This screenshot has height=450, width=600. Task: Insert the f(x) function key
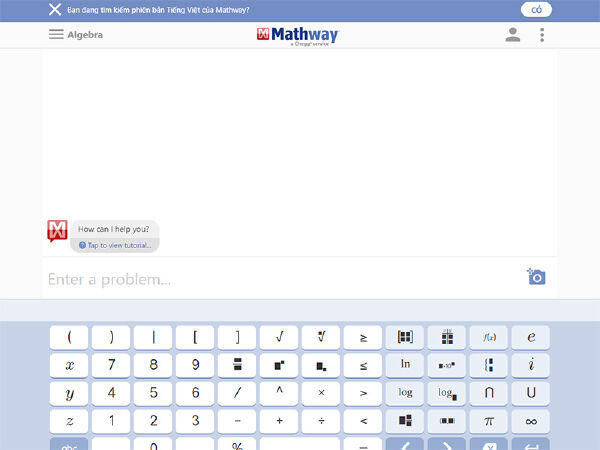point(489,337)
